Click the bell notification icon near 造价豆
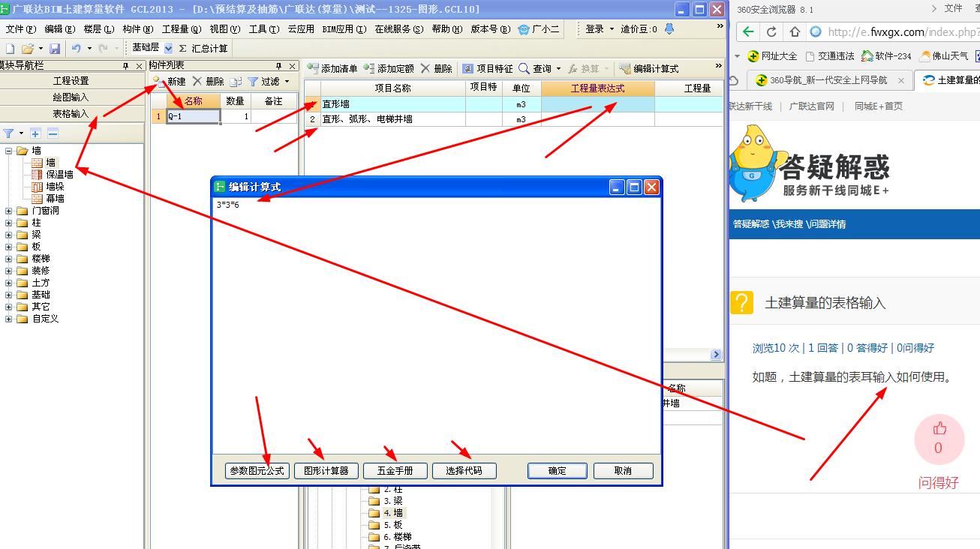The height and width of the screenshot is (549, 980). coord(670,28)
